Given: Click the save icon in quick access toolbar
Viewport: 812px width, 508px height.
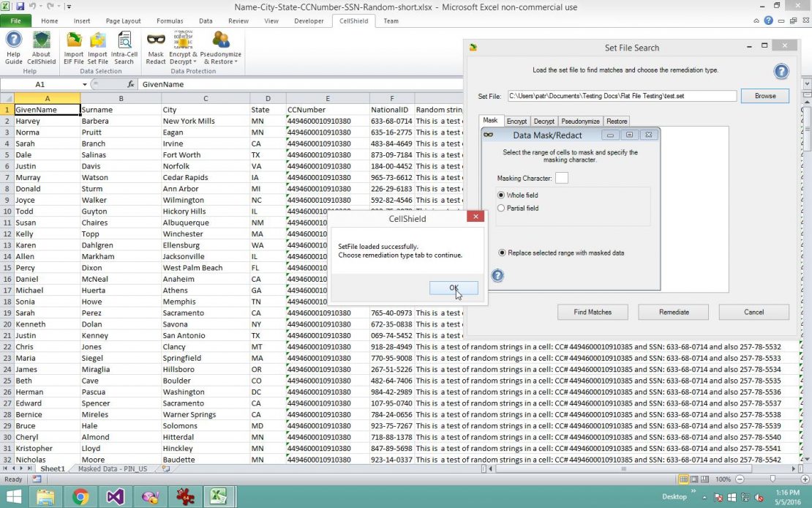Looking at the screenshot, I should (20, 7).
